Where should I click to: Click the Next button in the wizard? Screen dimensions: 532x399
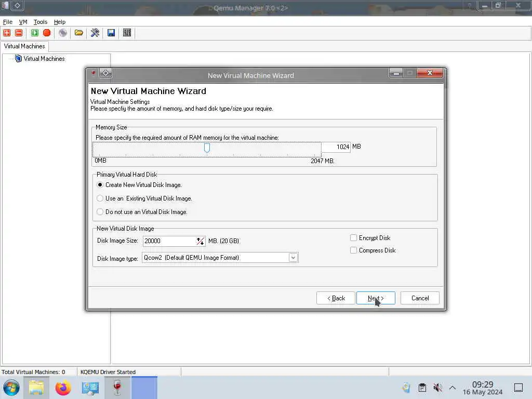click(376, 298)
